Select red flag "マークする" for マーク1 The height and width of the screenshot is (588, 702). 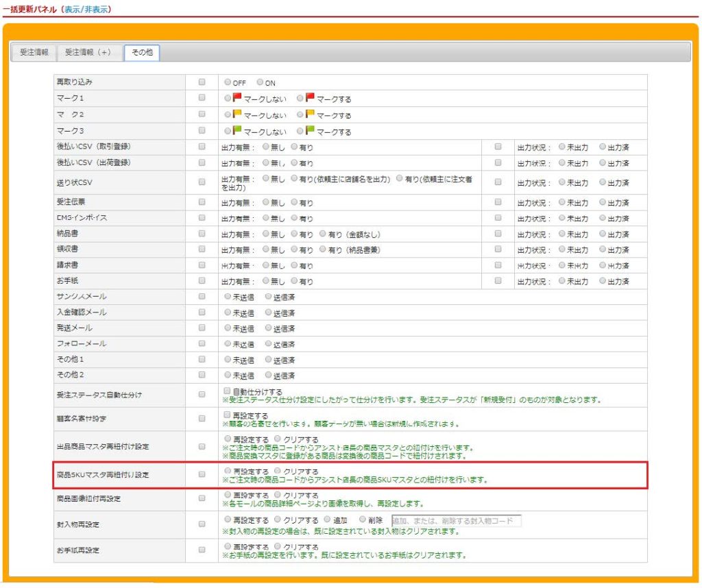(x=300, y=98)
